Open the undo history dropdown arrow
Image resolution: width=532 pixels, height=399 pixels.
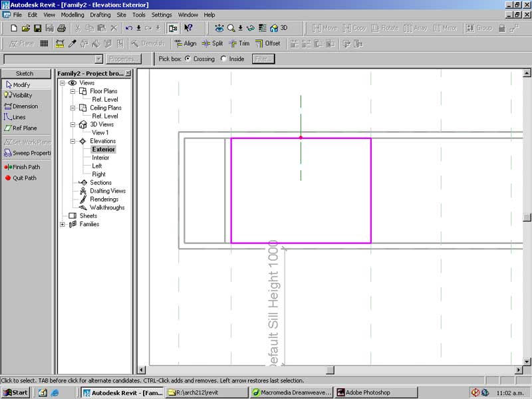(x=139, y=28)
